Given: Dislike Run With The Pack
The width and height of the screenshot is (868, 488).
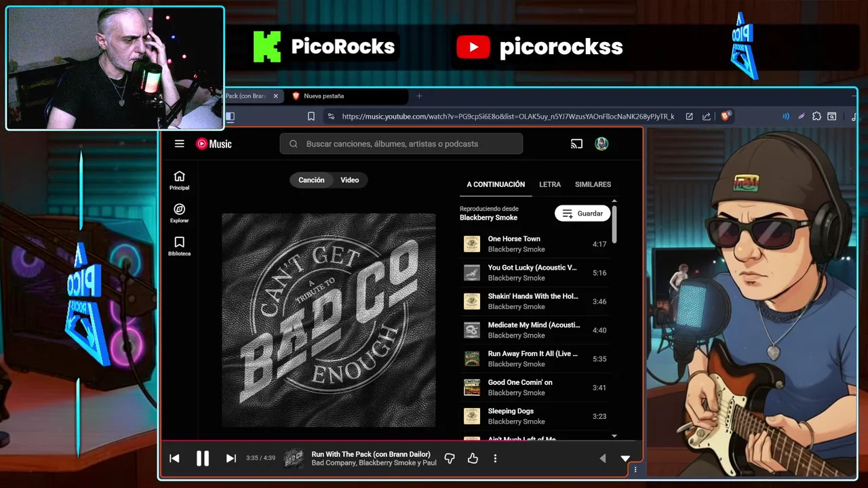Looking at the screenshot, I should [x=449, y=459].
